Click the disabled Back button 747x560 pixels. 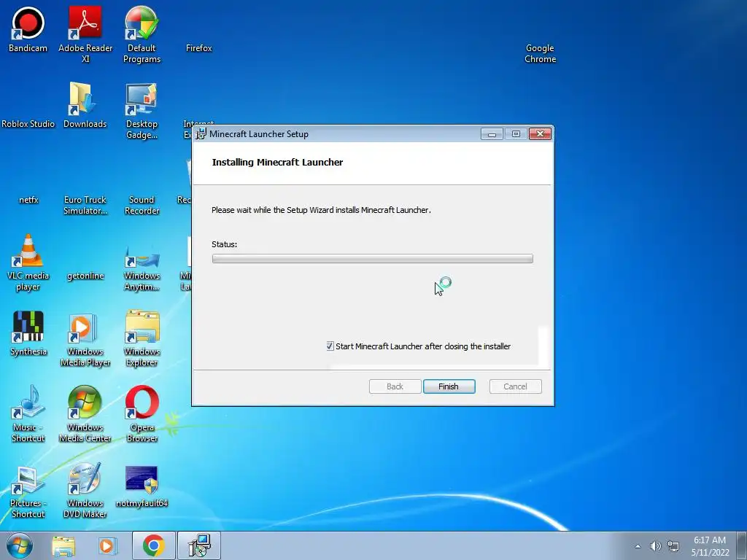click(395, 386)
